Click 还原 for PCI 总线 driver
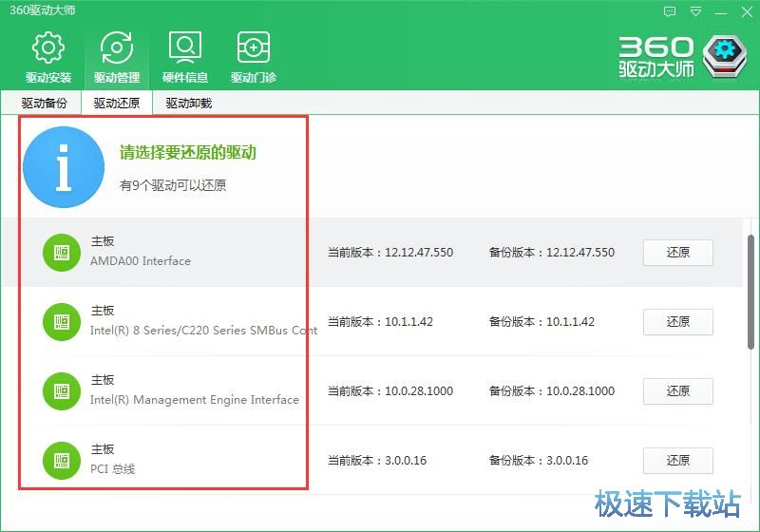760x532 pixels. point(677,461)
